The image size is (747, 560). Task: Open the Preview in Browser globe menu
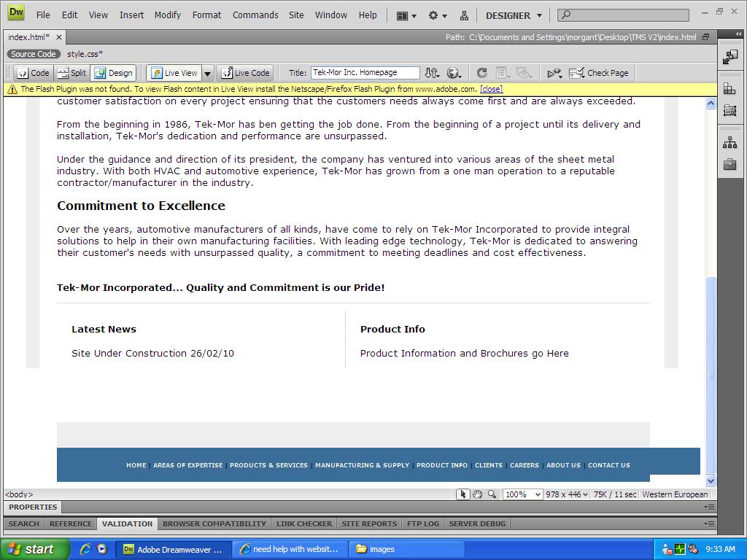454,73
